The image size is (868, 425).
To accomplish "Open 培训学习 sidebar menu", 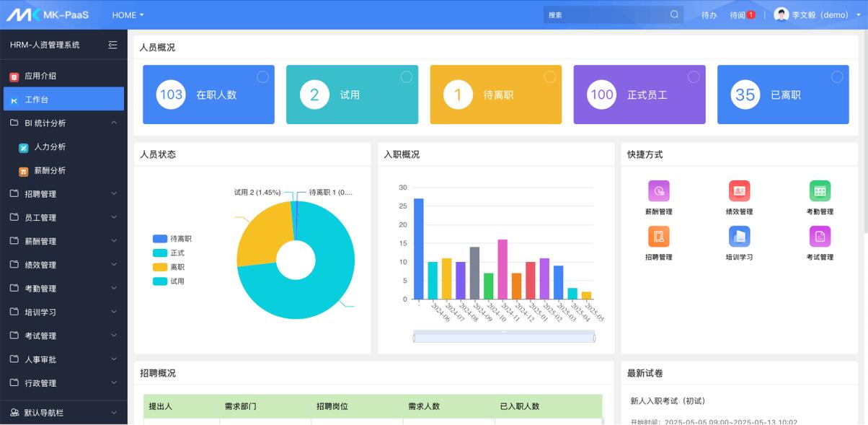I will tap(63, 312).
